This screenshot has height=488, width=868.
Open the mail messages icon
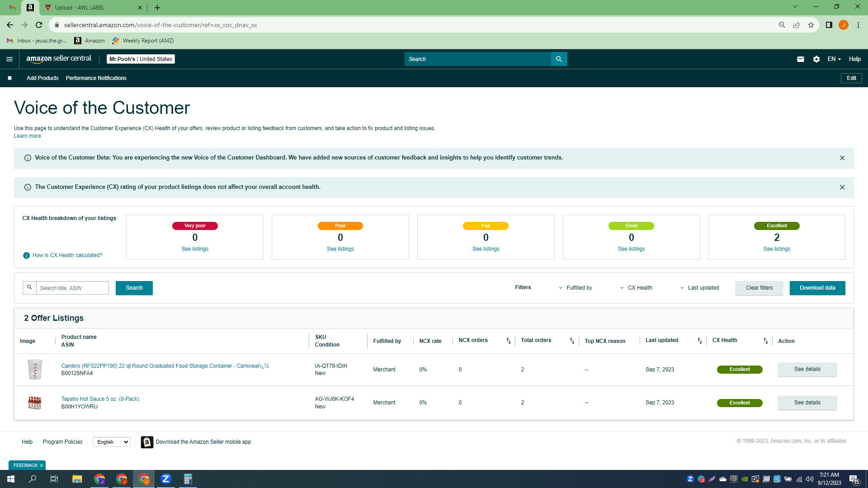click(801, 59)
